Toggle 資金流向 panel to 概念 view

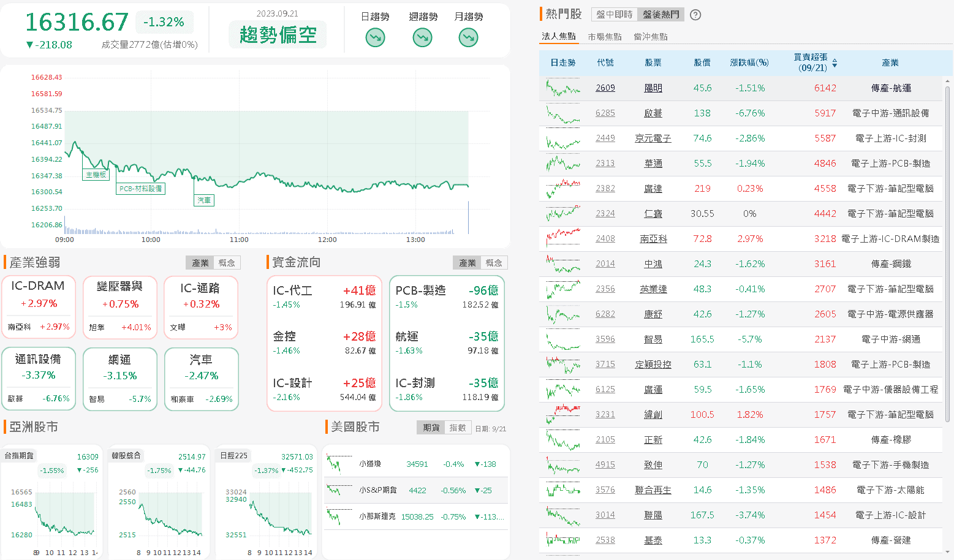tap(494, 263)
